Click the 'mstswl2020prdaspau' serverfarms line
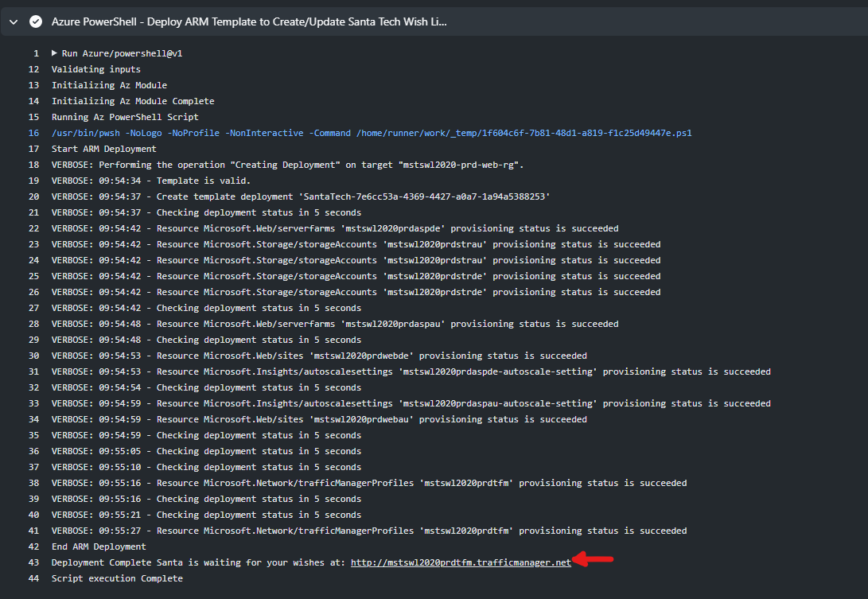The height and width of the screenshot is (599, 868). click(x=335, y=325)
